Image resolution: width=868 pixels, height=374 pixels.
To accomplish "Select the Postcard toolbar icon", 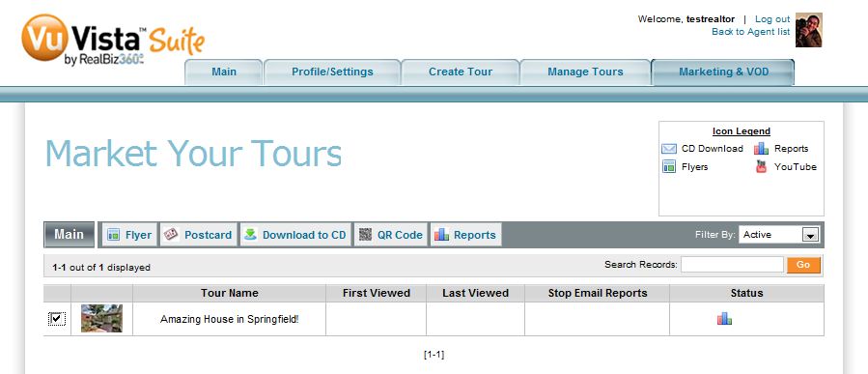I will (171, 235).
